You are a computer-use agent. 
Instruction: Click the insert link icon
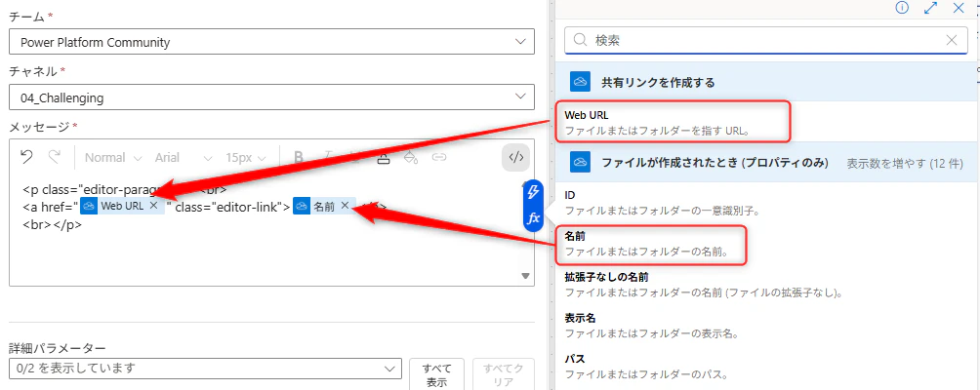pyautogui.click(x=439, y=157)
